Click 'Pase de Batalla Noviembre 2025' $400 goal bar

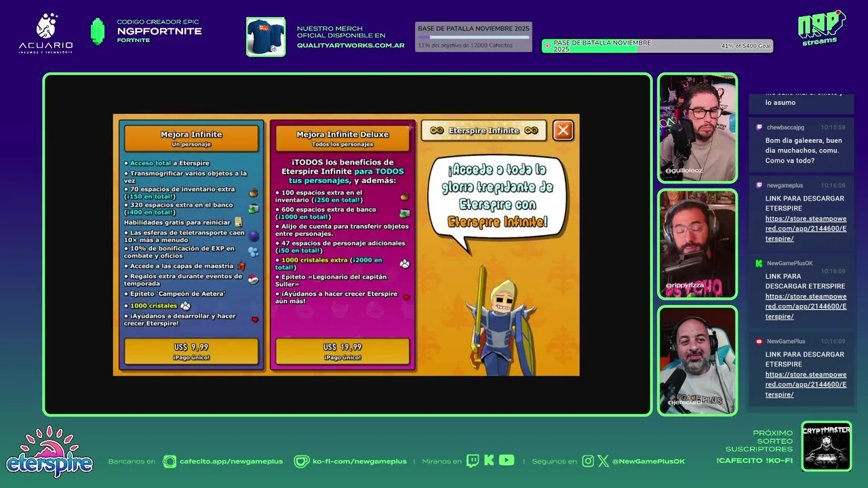point(657,46)
